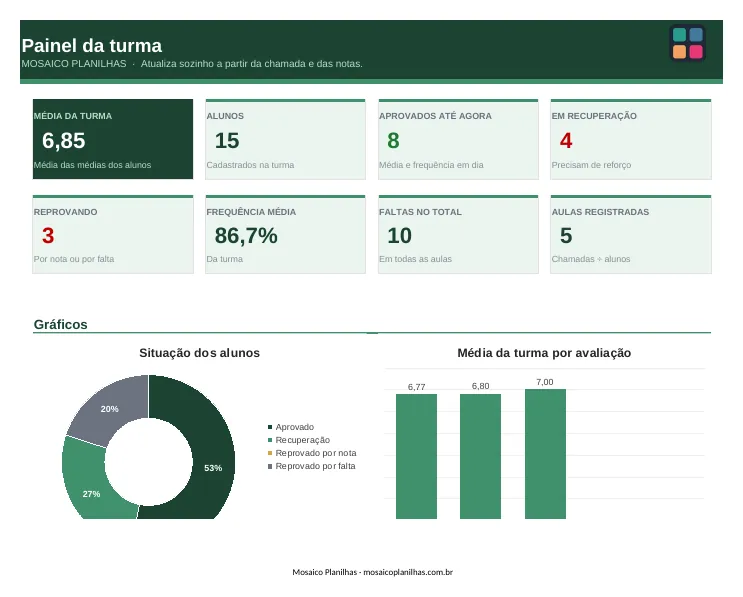Click 'Por nota ou por falta' caption
743x597 pixels.
click(x=74, y=259)
